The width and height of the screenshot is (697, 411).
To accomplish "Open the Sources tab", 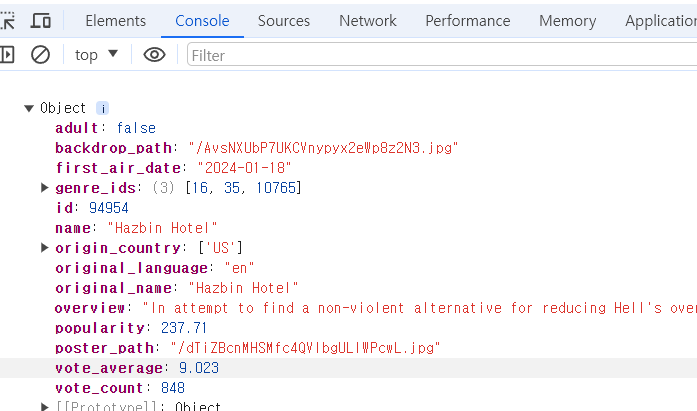I will [x=284, y=20].
